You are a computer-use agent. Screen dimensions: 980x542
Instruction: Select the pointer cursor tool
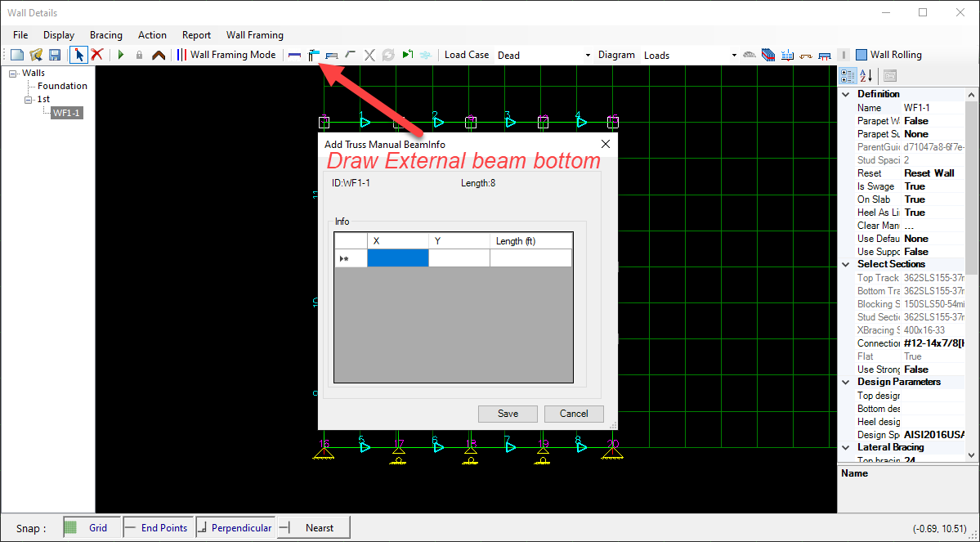click(x=79, y=55)
